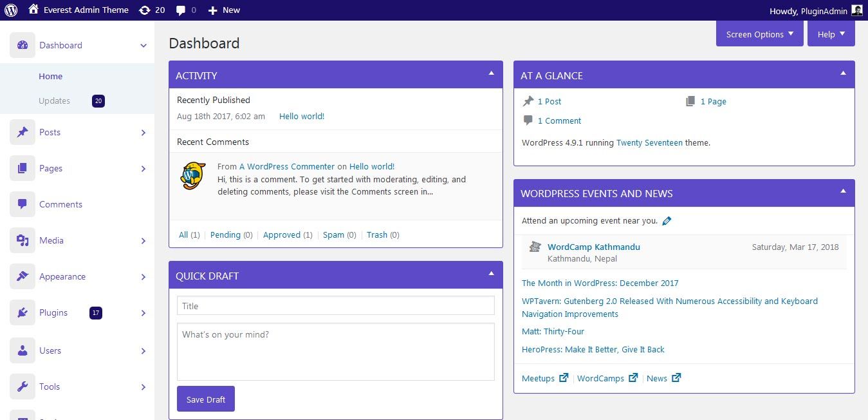Expand the Posts submenu chevron
The height and width of the screenshot is (420, 868).
click(143, 133)
